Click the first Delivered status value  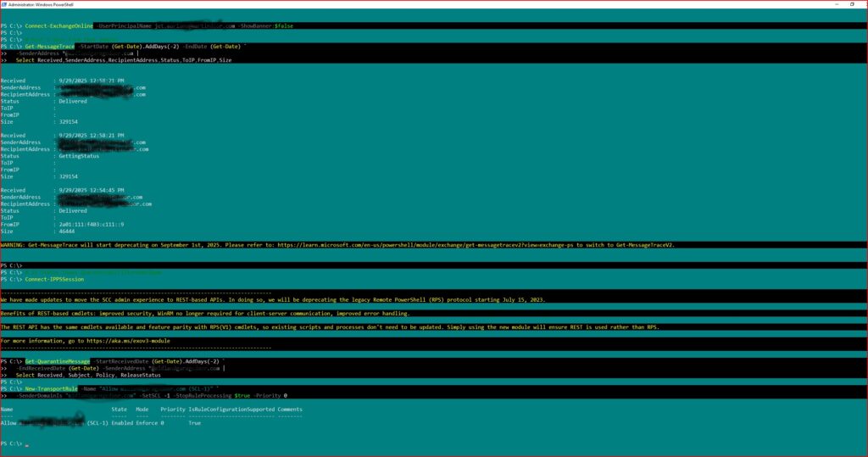pyautogui.click(x=73, y=101)
